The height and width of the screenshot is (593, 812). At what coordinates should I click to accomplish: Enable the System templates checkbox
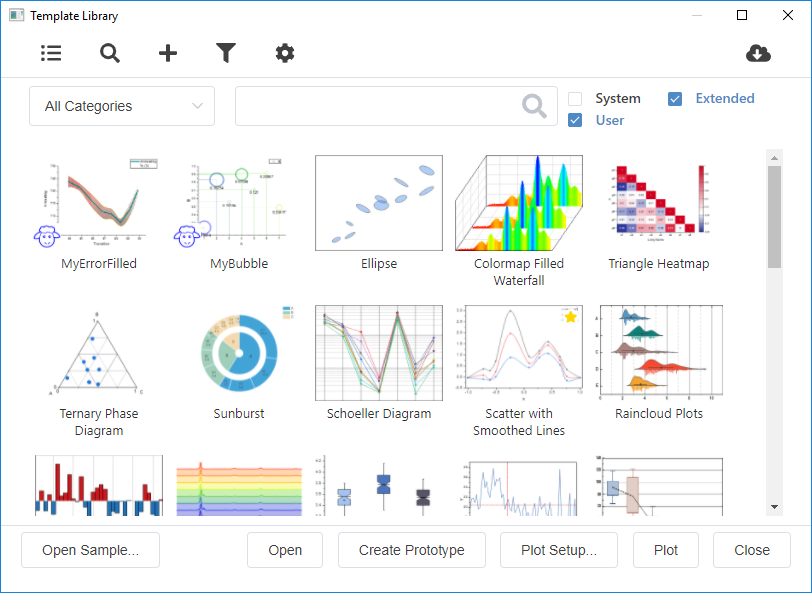click(575, 98)
